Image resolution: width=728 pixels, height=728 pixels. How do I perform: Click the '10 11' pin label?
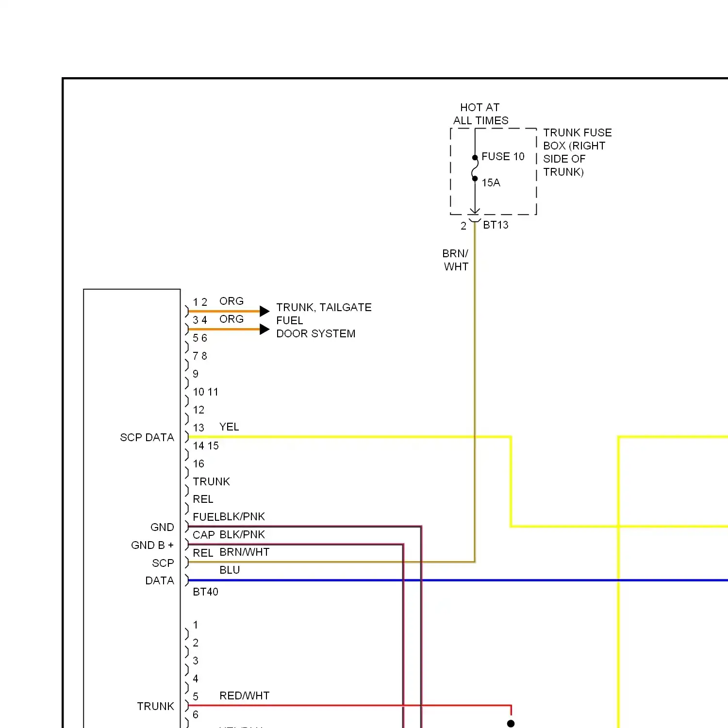click(206, 392)
